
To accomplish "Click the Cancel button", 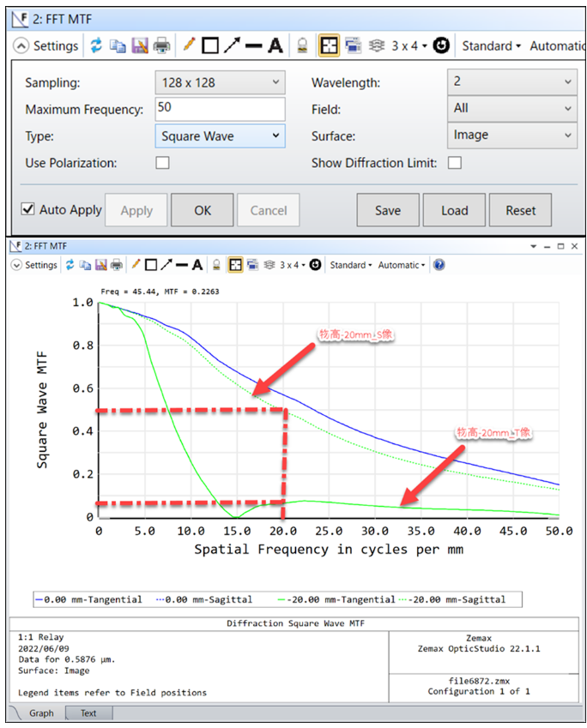I will tap(268, 210).
